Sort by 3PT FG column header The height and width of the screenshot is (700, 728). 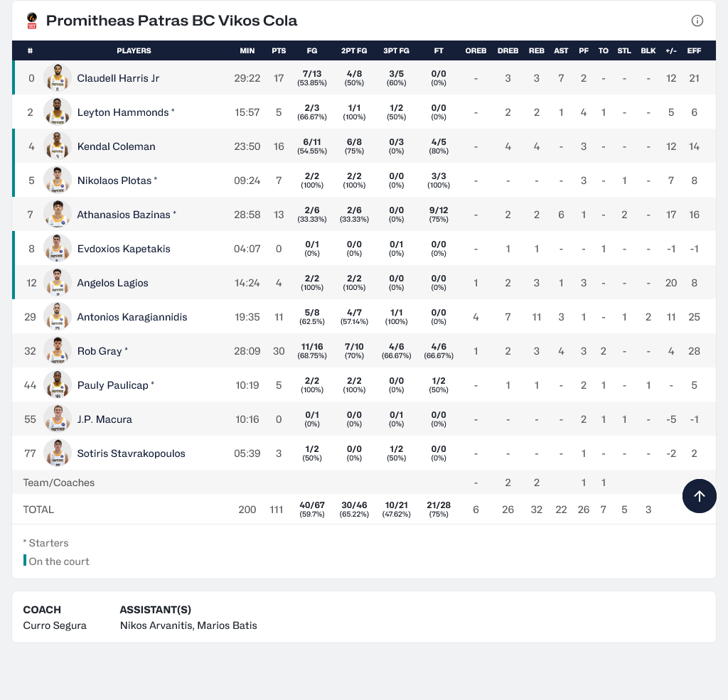[x=396, y=50]
